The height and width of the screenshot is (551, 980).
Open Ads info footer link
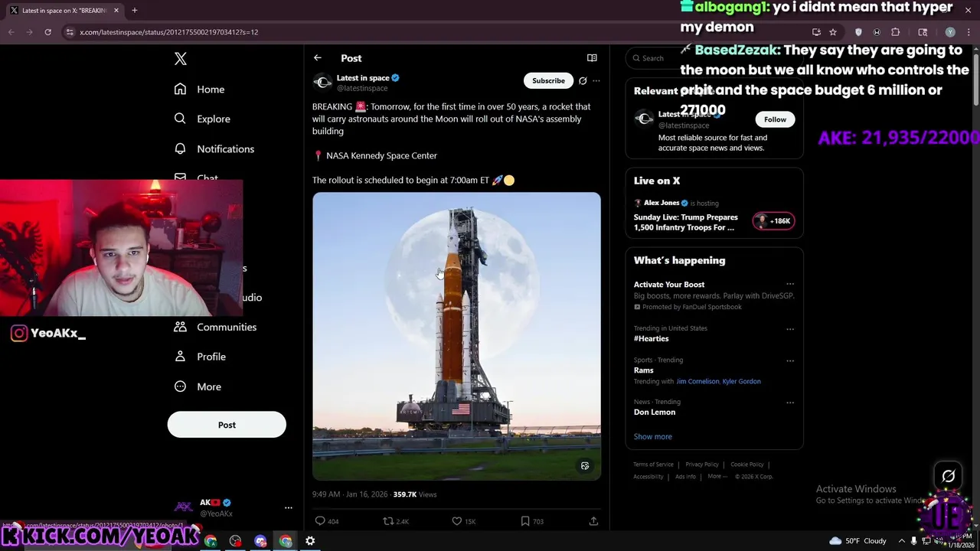point(685,477)
